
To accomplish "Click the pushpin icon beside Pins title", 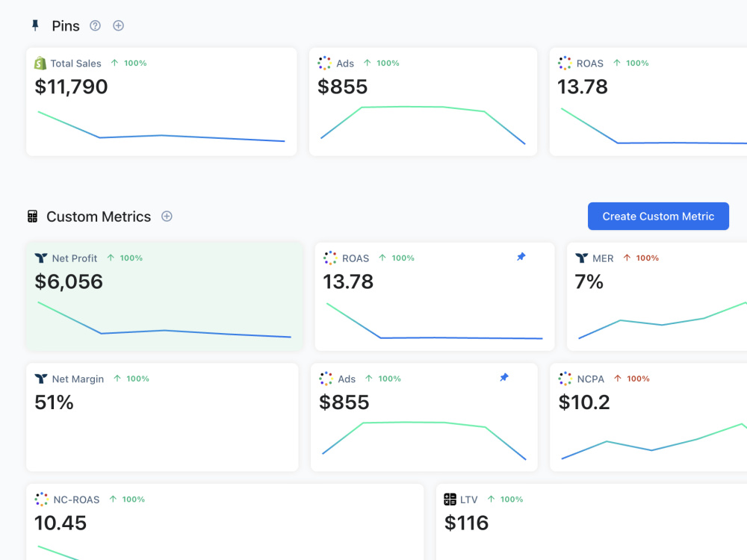I will pos(35,25).
